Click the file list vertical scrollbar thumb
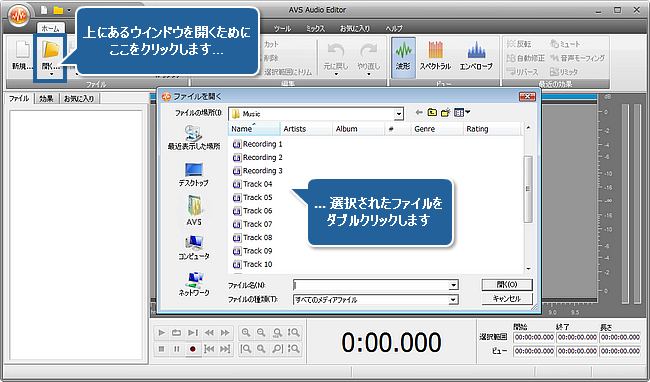The height and width of the screenshot is (382, 650). [528, 189]
